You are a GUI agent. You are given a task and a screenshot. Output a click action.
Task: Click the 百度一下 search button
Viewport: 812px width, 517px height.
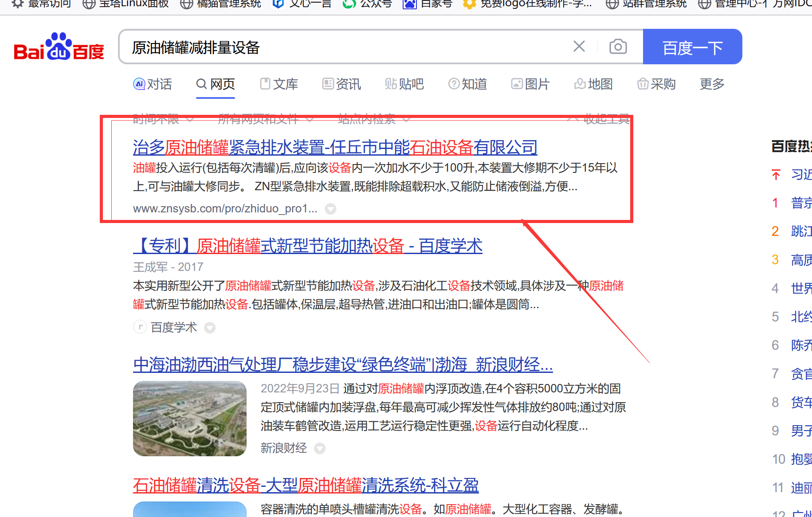[692, 46]
